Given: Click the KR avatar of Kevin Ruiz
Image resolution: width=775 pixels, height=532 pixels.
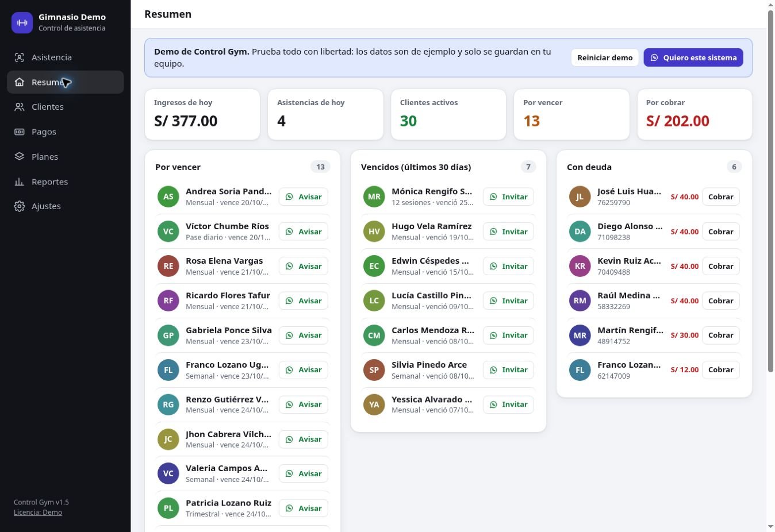Looking at the screenshot, I should (580, 266).
